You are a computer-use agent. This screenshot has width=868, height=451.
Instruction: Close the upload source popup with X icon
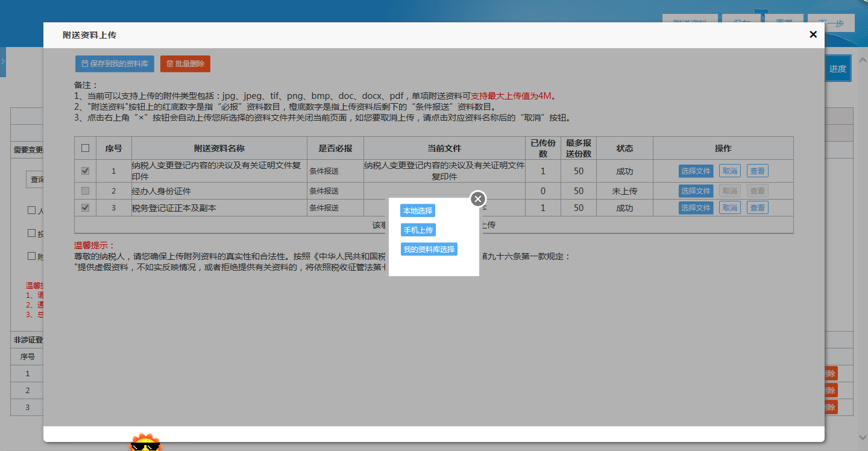tap(478, 198)
